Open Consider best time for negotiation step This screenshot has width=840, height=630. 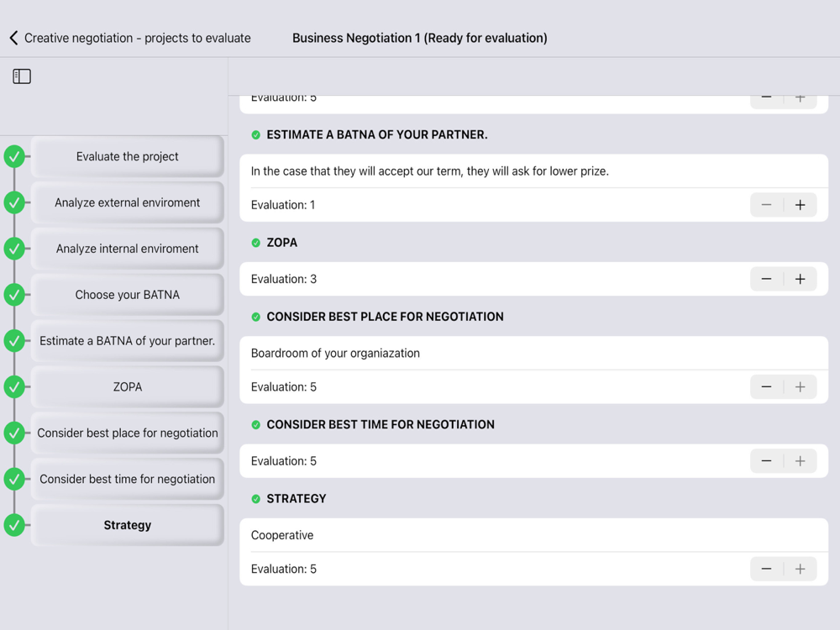(x=128, y=479)
